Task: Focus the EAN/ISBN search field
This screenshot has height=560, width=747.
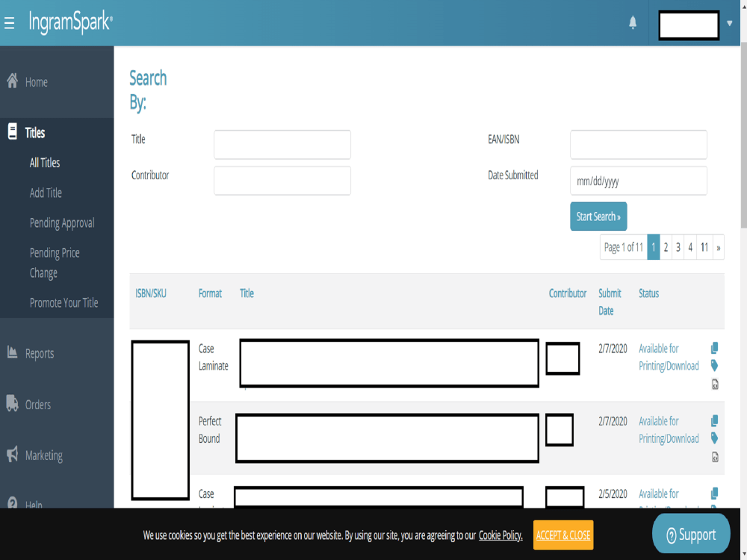Action: click(x=639, y=144)
